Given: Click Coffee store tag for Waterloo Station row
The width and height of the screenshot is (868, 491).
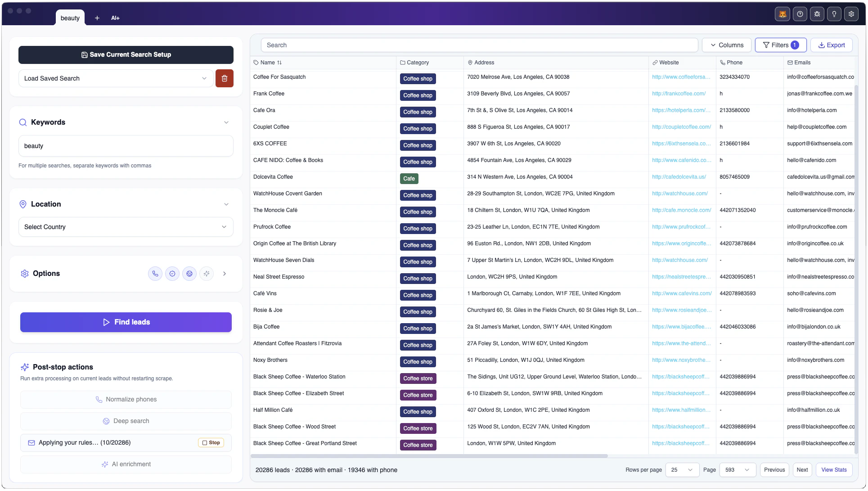Looking at the screenshot, I should [418, 378].
